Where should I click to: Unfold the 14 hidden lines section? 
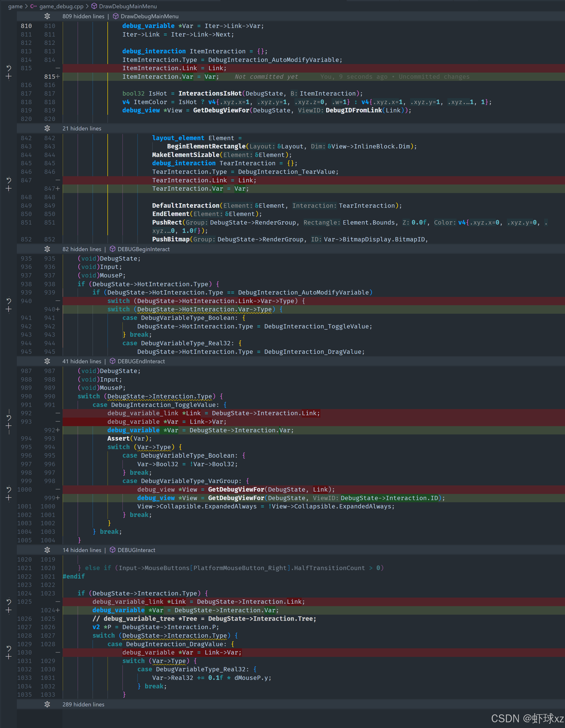click(x=47, y=550)
